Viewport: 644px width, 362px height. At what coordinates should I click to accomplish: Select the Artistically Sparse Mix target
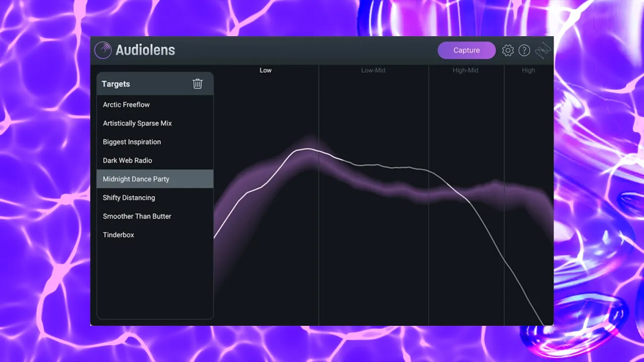[x=155, y=123]
